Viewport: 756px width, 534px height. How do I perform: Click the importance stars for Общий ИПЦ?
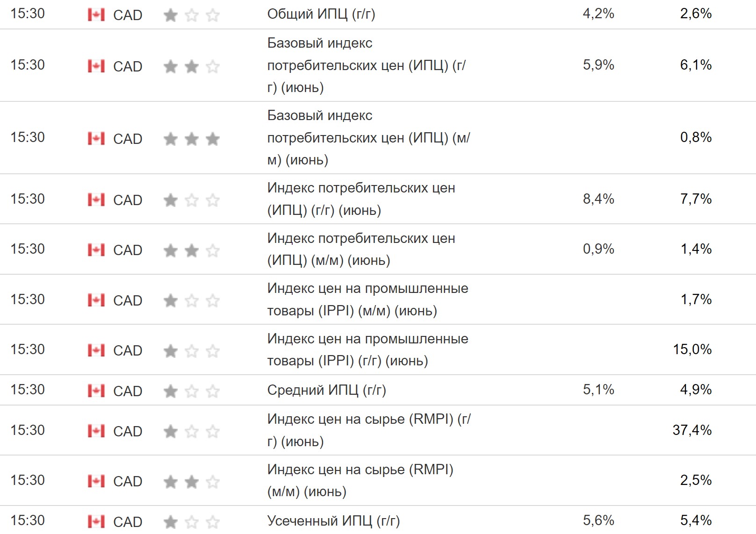[x=191, y=15]
